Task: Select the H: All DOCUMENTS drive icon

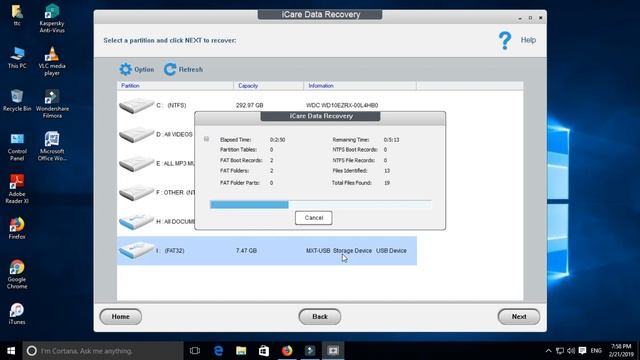Action: click(x=136, y=222)
